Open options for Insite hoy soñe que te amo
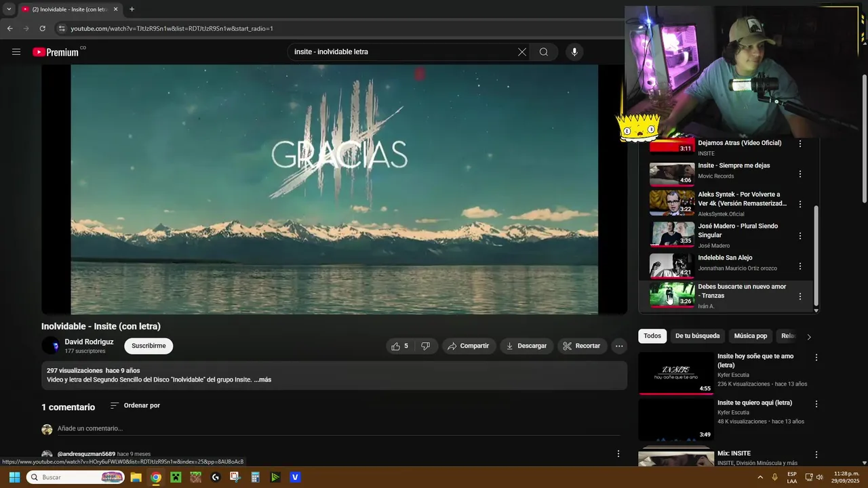 (816, 357)
